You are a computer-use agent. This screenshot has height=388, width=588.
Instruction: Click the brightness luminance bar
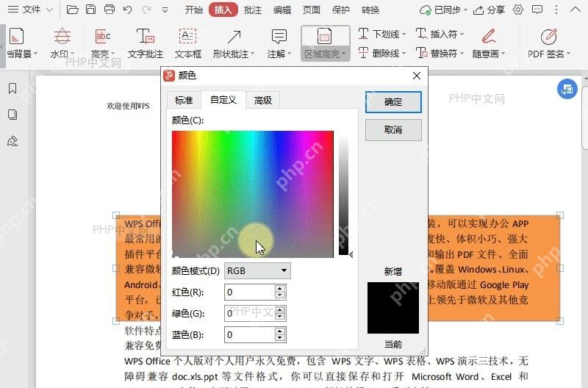click(343, 194)
